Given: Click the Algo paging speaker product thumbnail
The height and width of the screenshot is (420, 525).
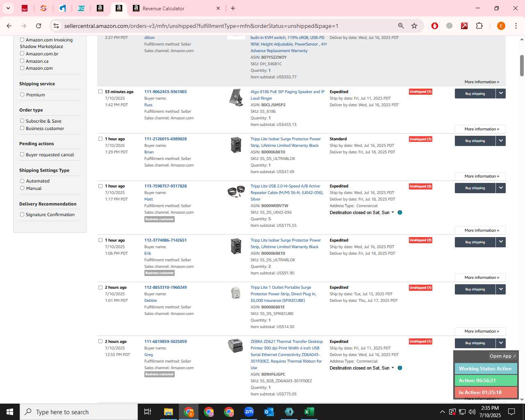Looking at the screenshot, I should (236, 98).
